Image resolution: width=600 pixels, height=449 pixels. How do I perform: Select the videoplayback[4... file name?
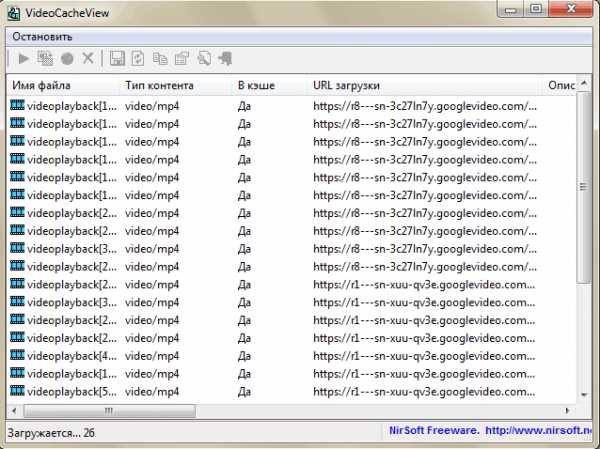coord(72,356)
